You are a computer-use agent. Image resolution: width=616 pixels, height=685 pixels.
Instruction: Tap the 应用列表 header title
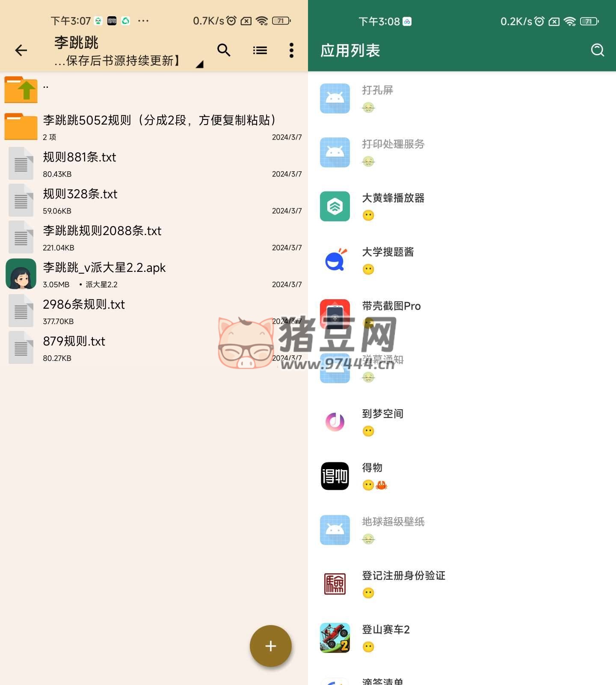click(x=350, y=51)
